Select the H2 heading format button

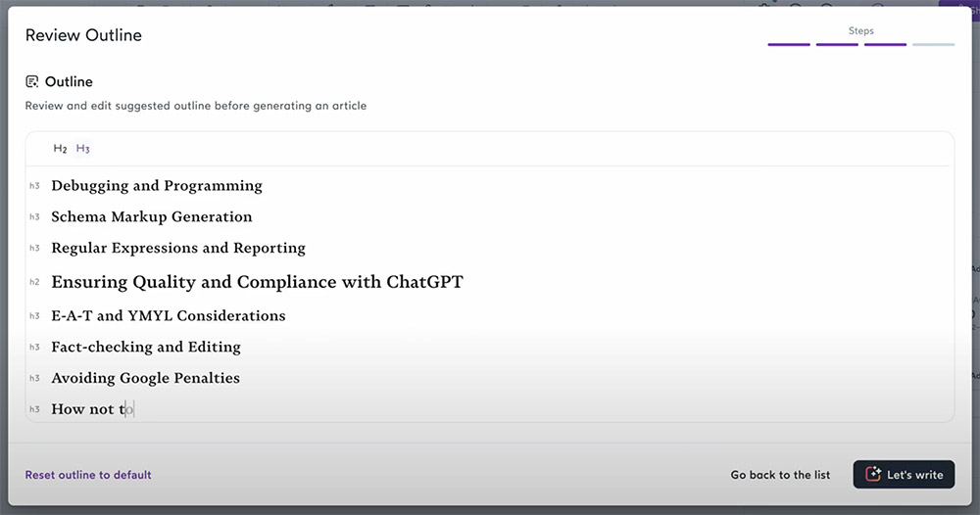(60, 149)
